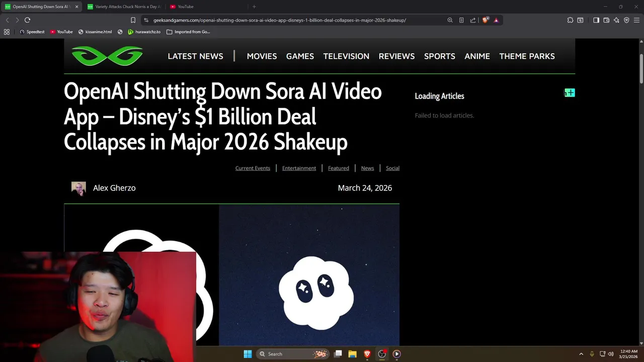The image size is (644, 362).
Task: Open the media player taskbar icon
Action: pos(396,354)
